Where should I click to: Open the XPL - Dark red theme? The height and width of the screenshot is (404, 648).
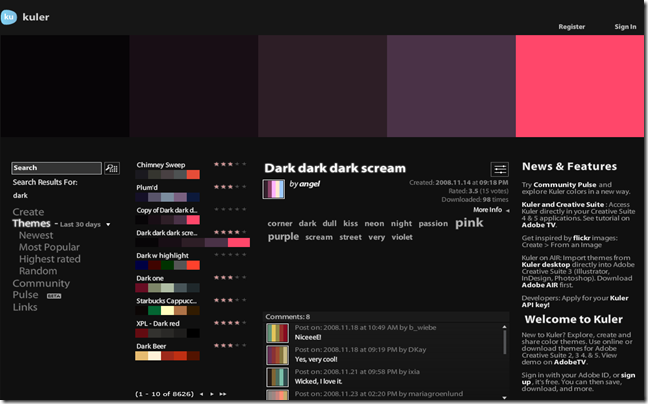158,323
